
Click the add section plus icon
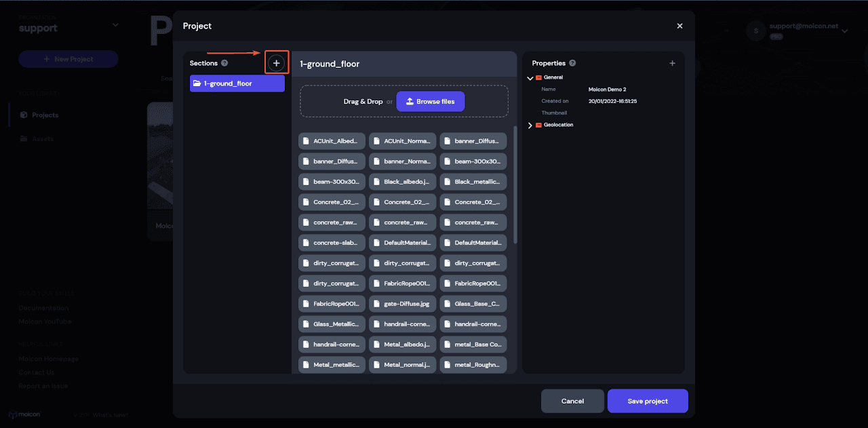[x=276, y=63]
